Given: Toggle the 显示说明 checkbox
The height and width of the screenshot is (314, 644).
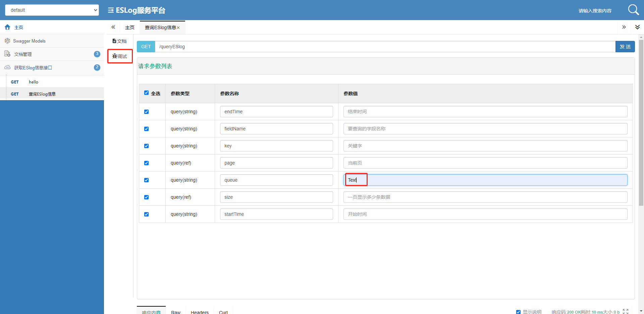Looking at the screenshot, I should [x=518, y=312].
